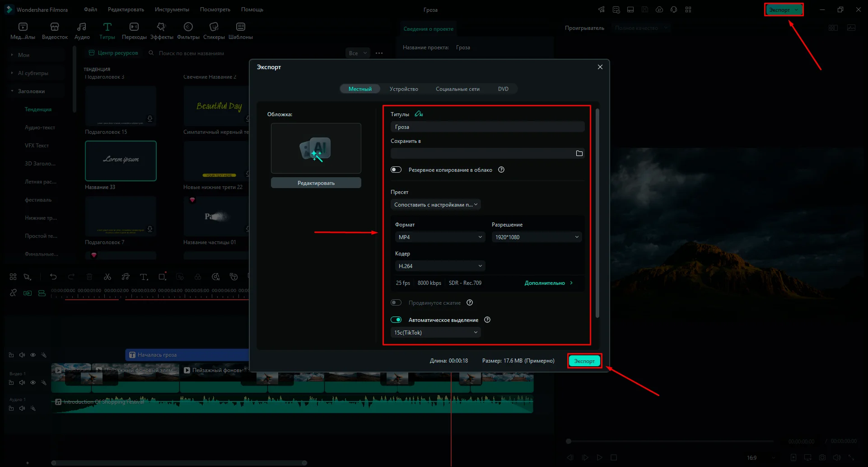Screen dimensions: 868x467
Task: Select the scissors split tool in timeline toolbar
Action: (x=107, y=277)
